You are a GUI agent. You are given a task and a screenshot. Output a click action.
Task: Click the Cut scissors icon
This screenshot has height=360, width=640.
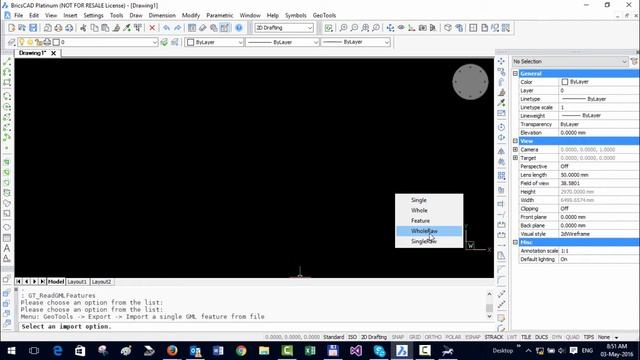point(83,28)
